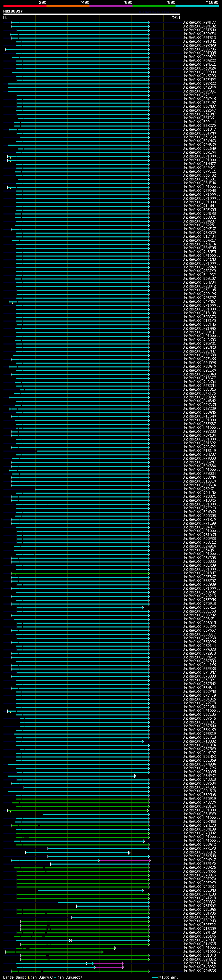Select hit UniRef100_A8UEM4

[199, 183]
